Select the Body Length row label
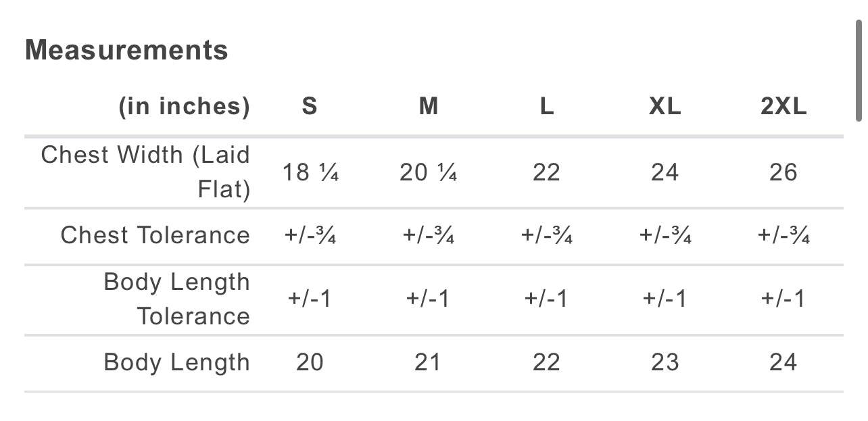 coord(176,363)
